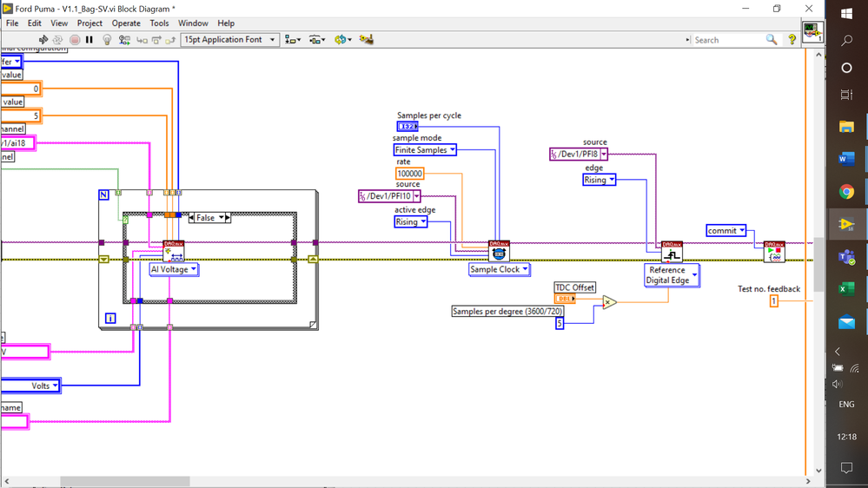Select the For Loop N count terminal

103,195
